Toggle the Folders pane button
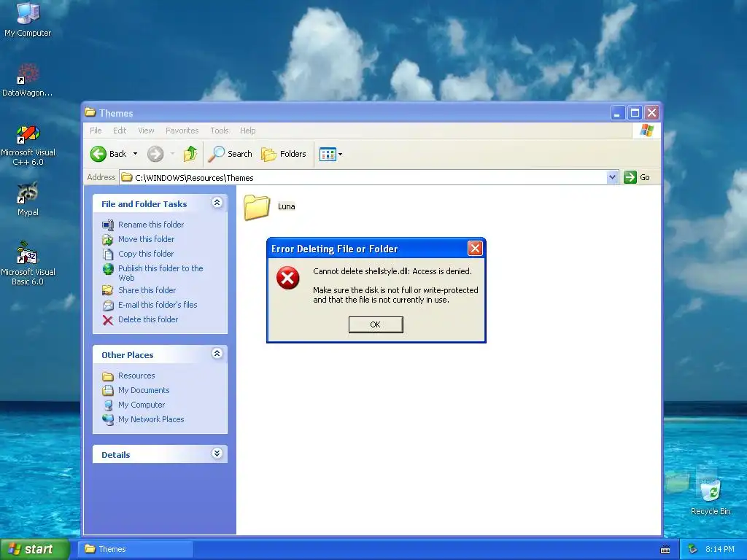 point(284,154)
